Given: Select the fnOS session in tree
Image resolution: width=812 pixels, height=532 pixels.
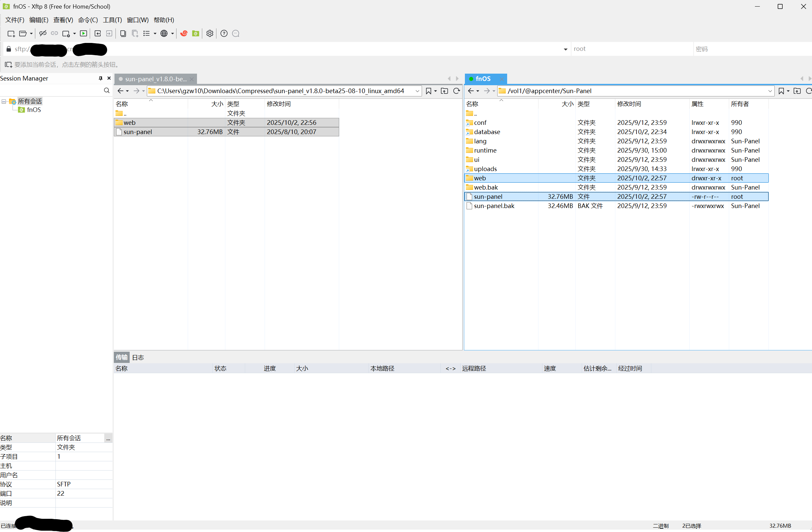Looking at the screenshot, I should pyautogui.click(x=33, y=110).
